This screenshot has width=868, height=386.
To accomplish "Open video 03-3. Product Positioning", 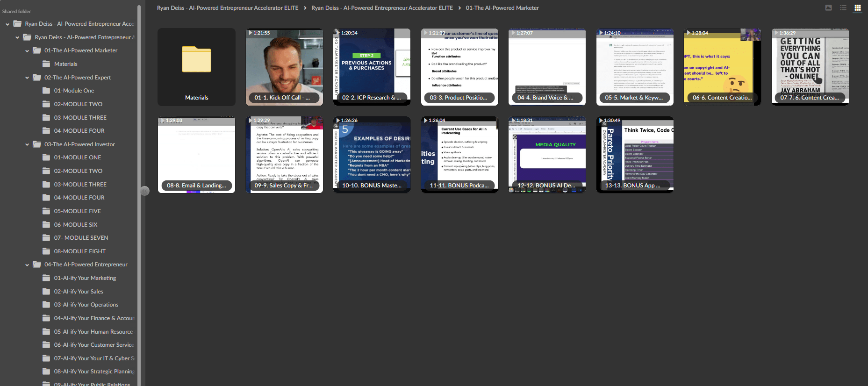I will tap(459, 67).
